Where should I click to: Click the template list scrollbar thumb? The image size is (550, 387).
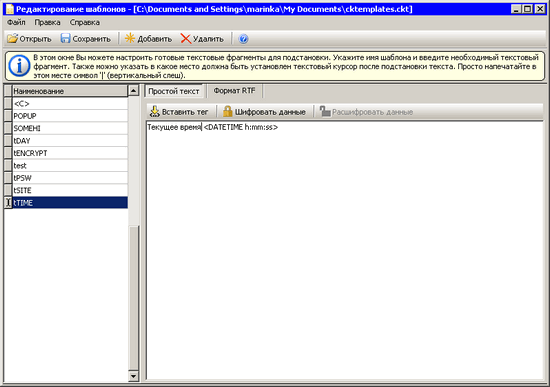tap(133, 298)
